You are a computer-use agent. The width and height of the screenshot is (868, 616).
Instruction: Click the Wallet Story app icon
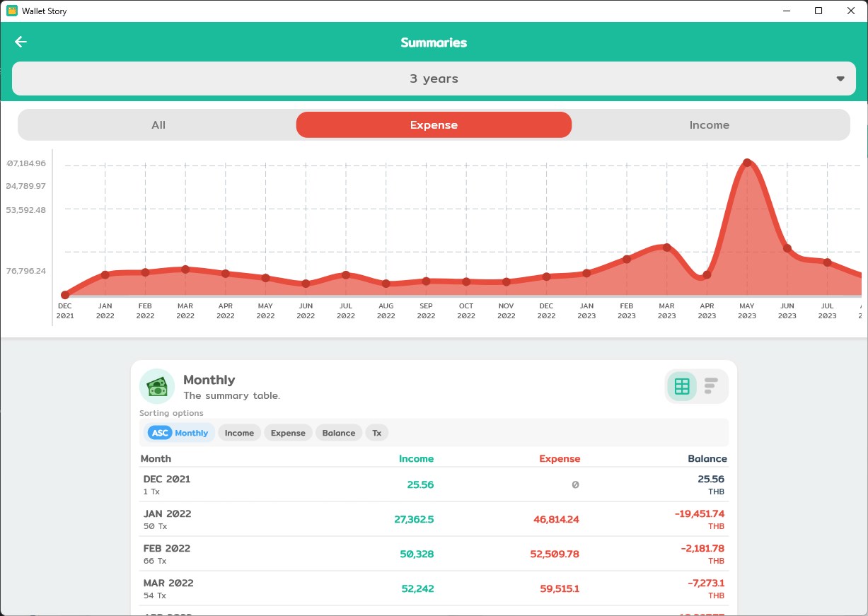[11, 11]
